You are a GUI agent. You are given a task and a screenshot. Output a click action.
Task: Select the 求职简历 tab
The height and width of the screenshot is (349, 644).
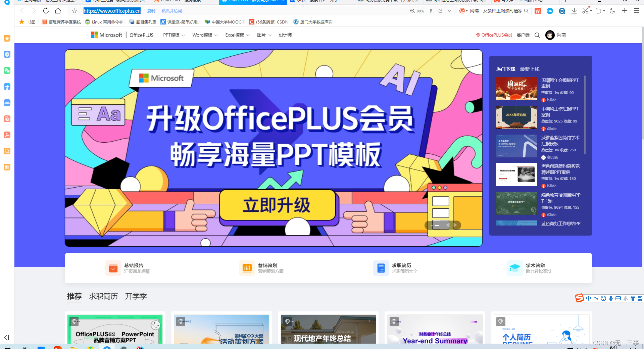(103, 296)
